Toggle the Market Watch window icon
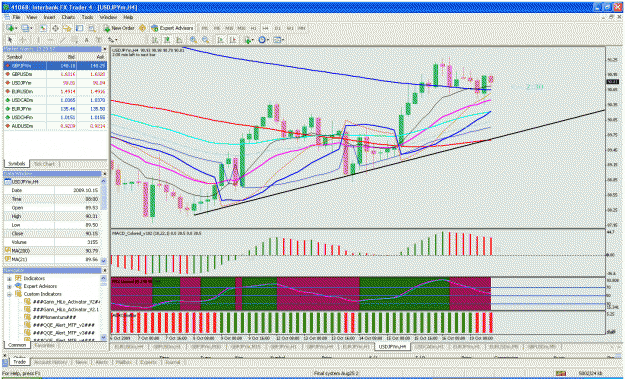The width and height of the screenshot is (625, 379). point(43,28)
